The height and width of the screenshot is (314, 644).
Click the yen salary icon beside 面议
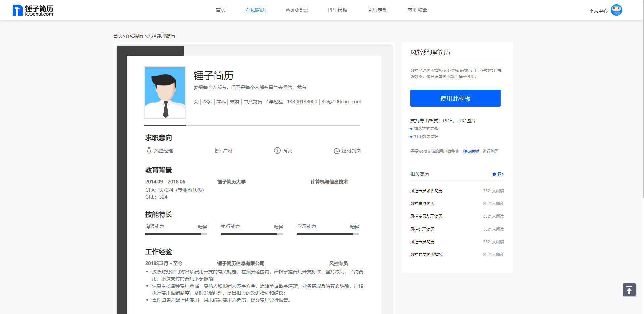click(x=277, y=151)
